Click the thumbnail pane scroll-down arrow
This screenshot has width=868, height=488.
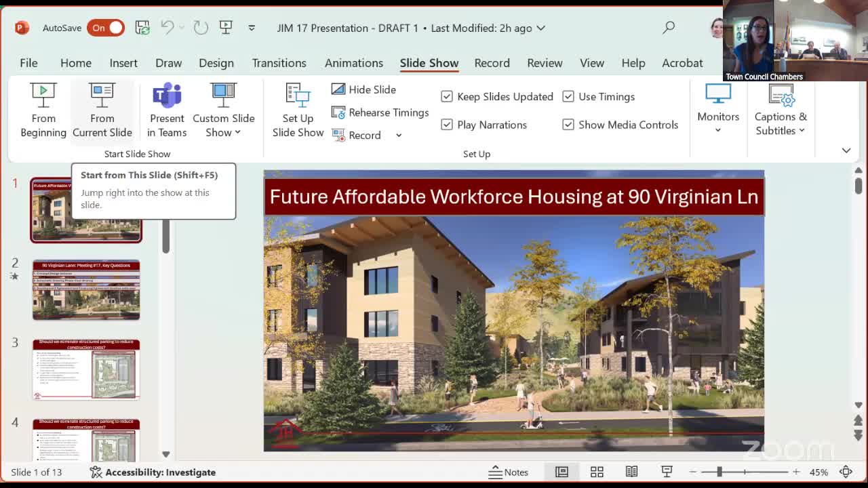pos(165,454)
